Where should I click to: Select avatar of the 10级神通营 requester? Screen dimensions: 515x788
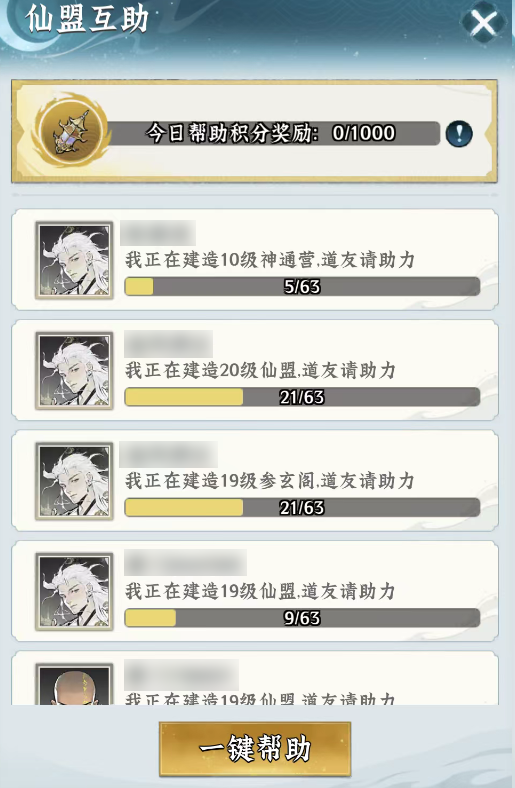point(74,260)
